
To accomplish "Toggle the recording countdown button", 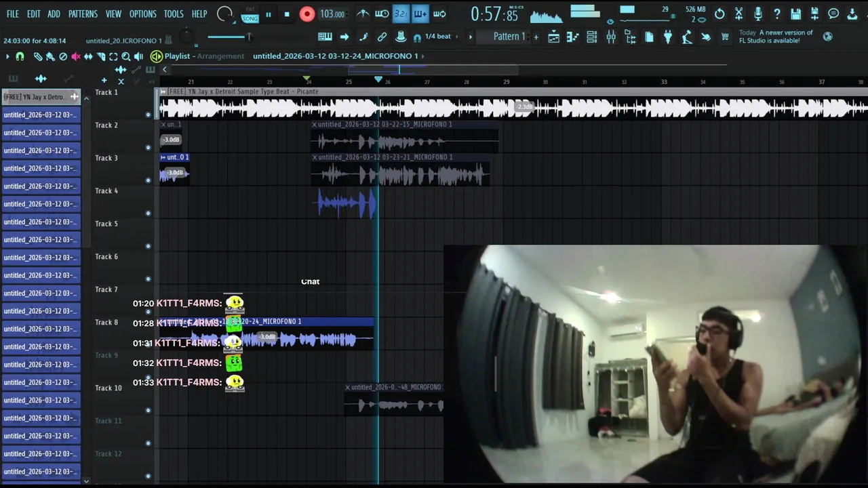I will [x=401, y=14].
